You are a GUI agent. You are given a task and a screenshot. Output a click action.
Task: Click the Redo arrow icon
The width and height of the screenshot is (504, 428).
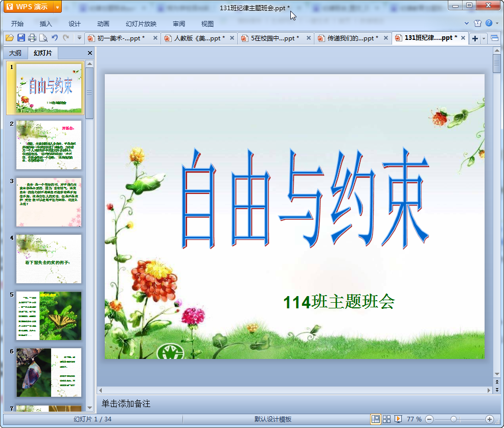[66, 38]
